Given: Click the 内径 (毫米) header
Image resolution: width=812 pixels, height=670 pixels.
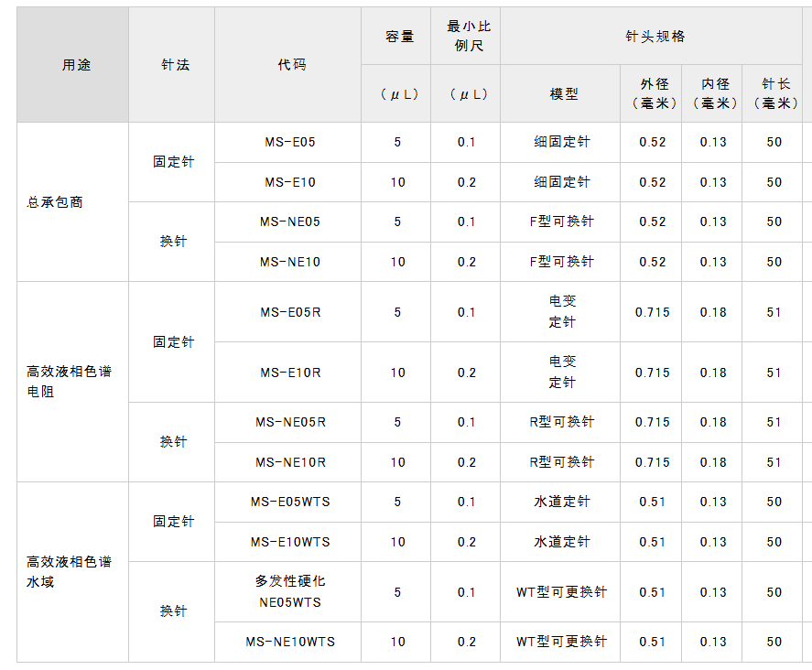Looking at the screenshot, I should [x=714, y=93].
